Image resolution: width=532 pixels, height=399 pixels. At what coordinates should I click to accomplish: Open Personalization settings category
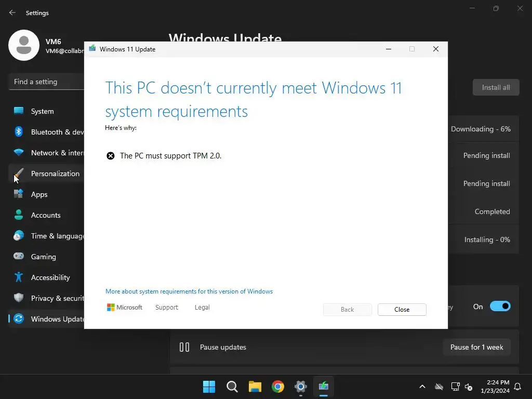coord(46,174)
